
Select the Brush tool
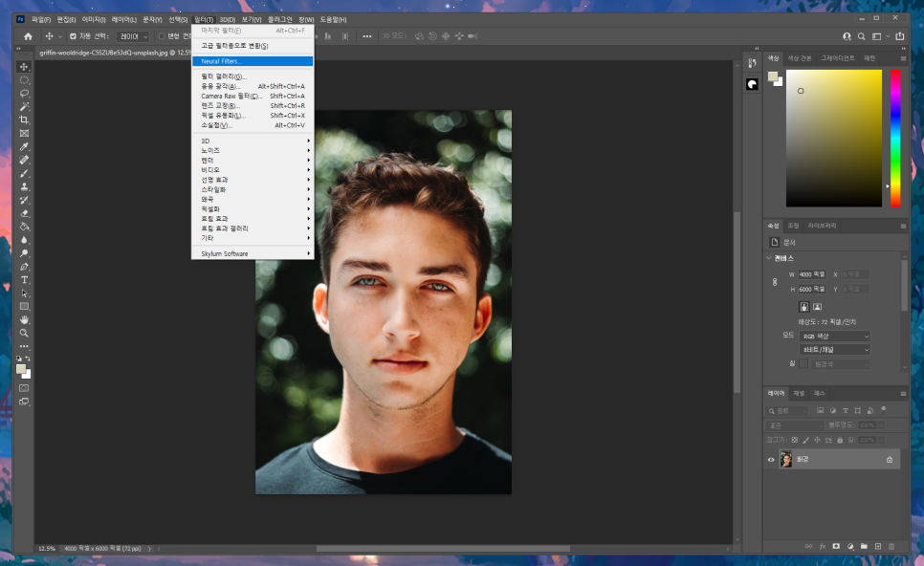(x=24, y=173)
